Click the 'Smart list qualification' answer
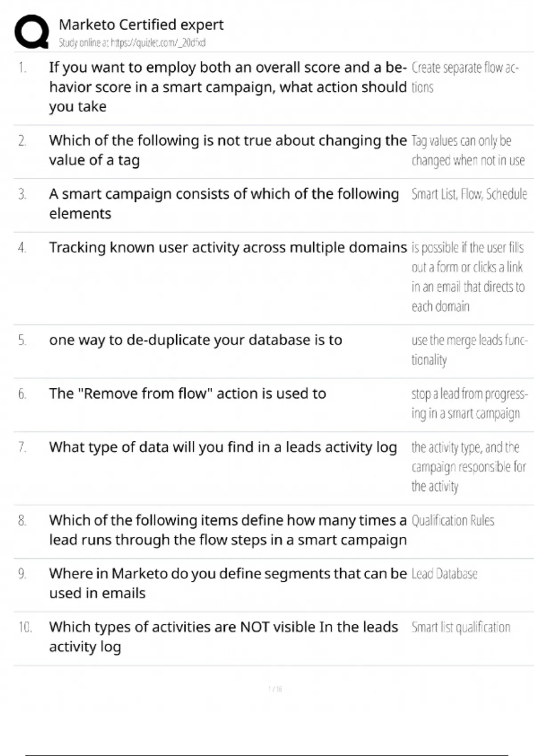This screenshot has height=756, width=534. click(x=461, y=627)
